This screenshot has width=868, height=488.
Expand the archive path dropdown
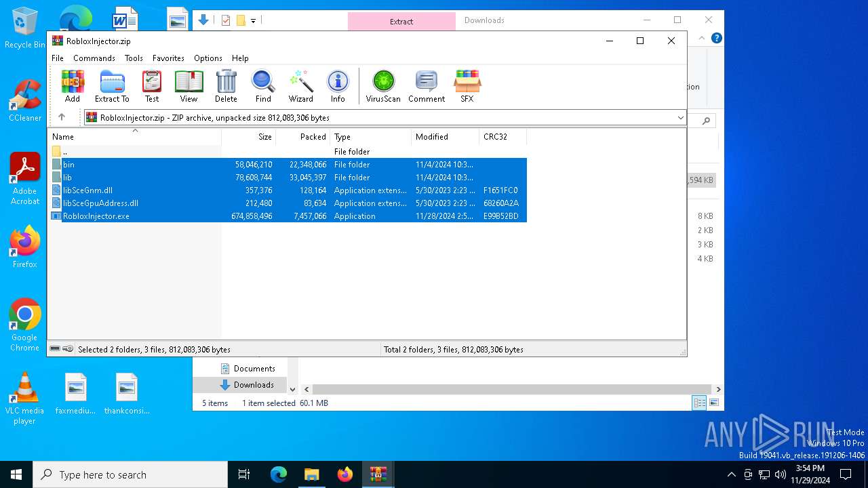click(680, 117)
